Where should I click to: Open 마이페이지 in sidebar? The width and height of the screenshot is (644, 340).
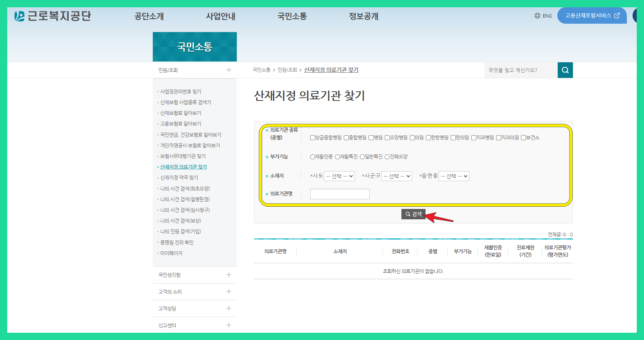[x=171, y=253]
